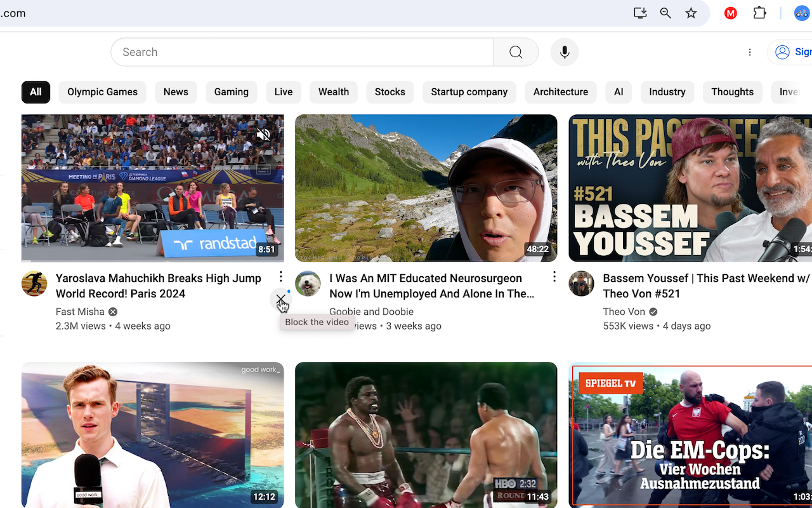Start voice search with microphone icon
Viewport: 812px width, 508px height.
point(565,52)
